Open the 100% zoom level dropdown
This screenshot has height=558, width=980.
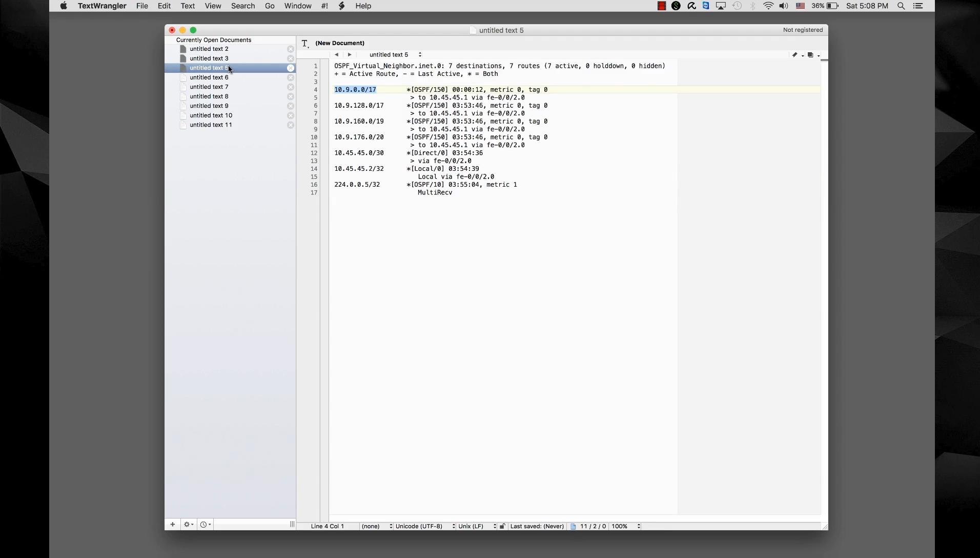pyautogui.click(x=625, y=526)
